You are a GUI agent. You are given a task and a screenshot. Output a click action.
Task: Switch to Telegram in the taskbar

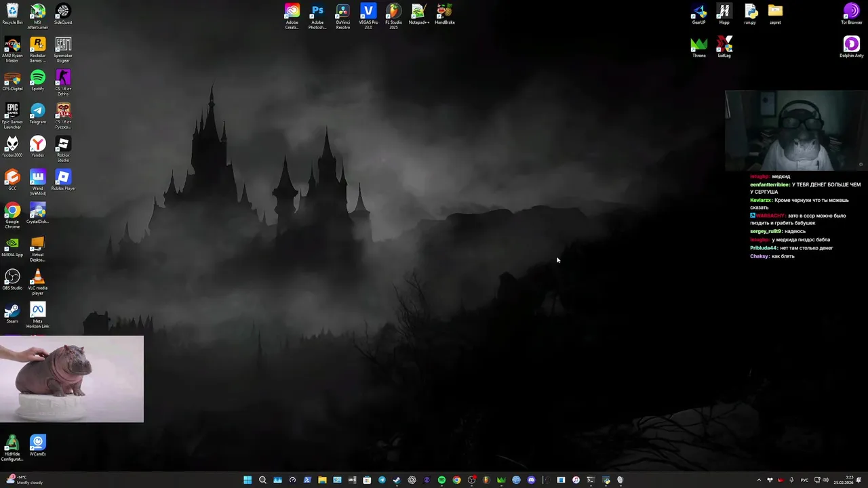382,480
